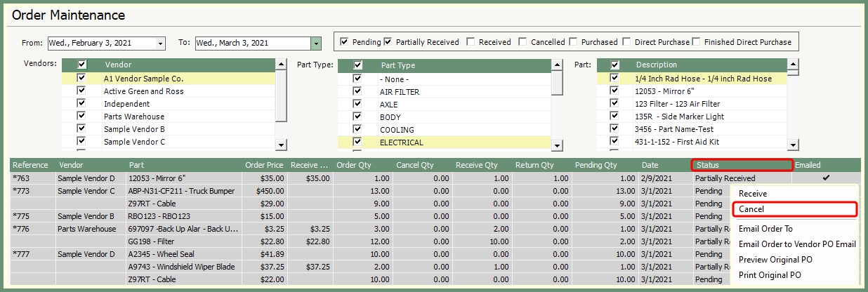This screenshot has height=292, width=868.
Task: Open the From date dropdown
Action: coord(160,44)
